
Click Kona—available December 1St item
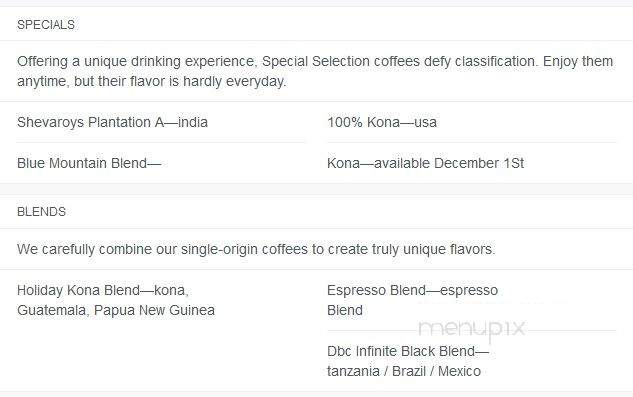click(x=425, y=163)
